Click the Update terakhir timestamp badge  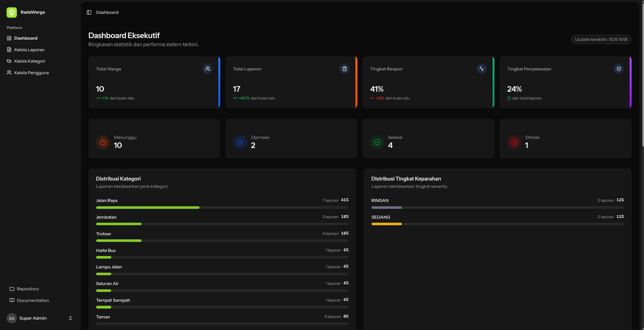point(601,39)
